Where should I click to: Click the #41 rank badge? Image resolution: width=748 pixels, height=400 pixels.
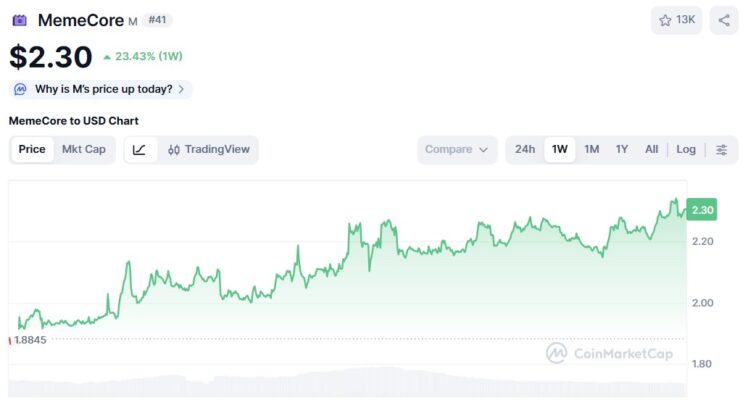point(158,20)
